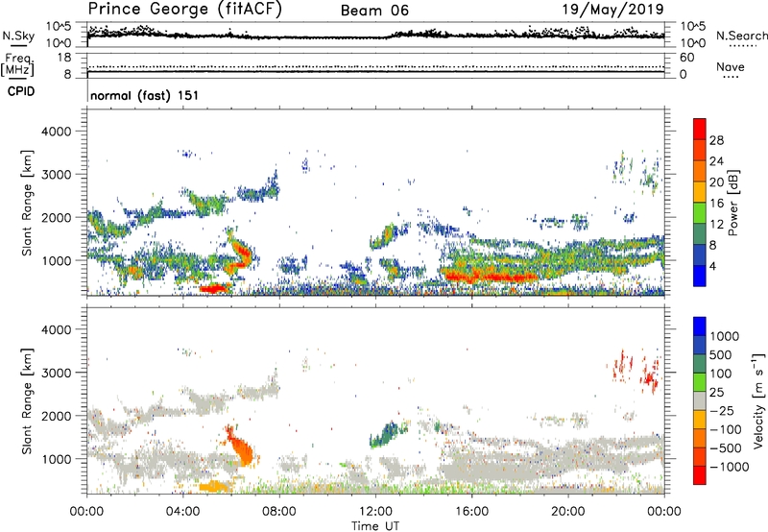Click the red high-power band between 16:00 and 18:00
Screen dimensions: 768x532
pos(490,276)
